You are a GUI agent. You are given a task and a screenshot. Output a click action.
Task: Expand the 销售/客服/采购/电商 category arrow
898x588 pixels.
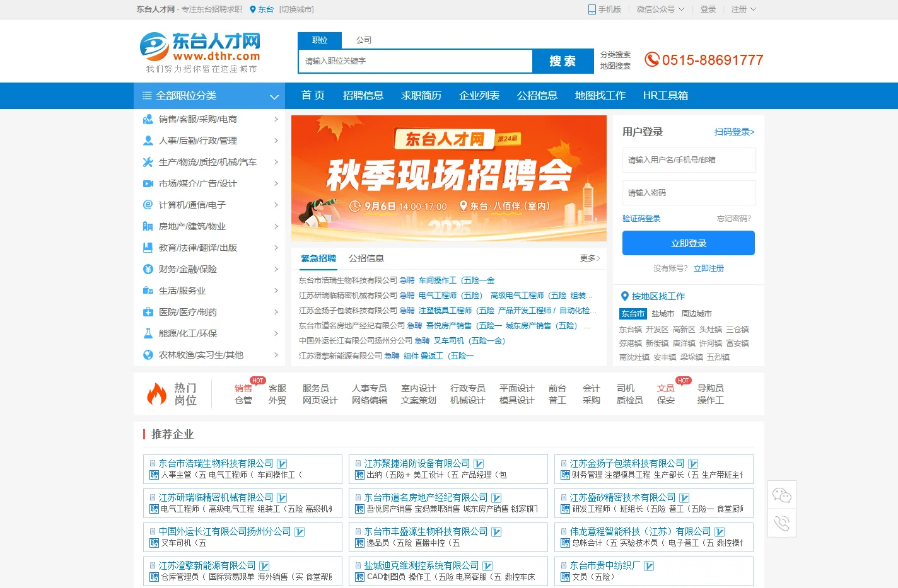(276, 119)
